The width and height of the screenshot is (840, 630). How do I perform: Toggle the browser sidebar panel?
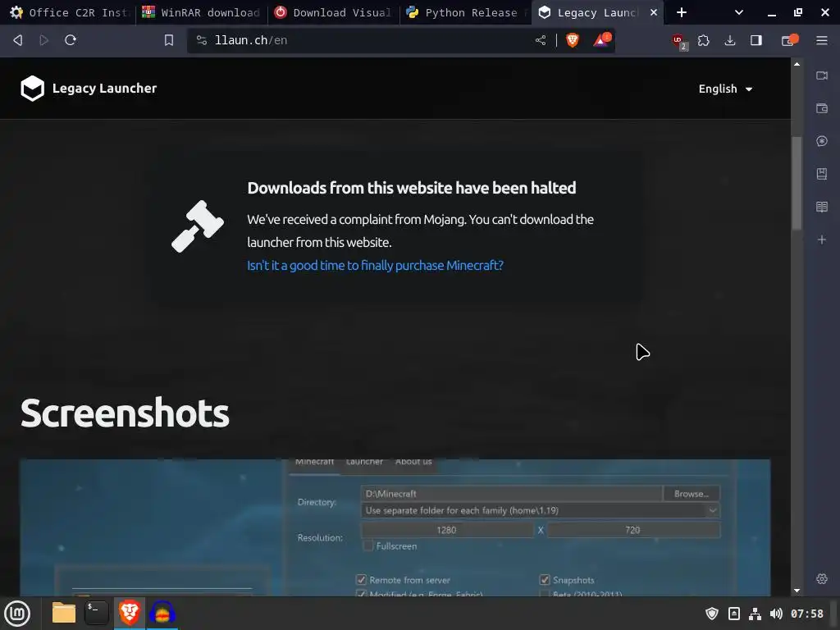[756, 40]
